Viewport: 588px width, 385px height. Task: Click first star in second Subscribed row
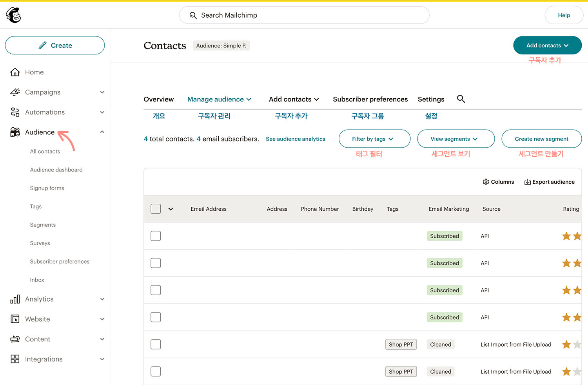pyautogui.click(x=566, y=263)
